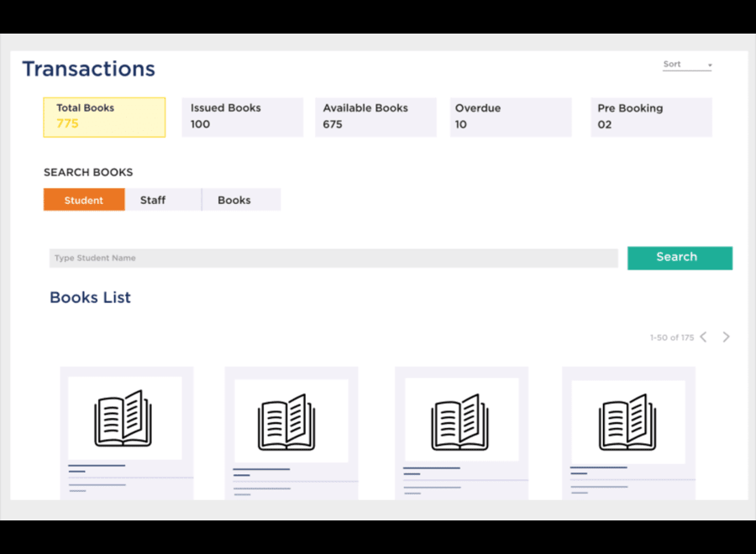Click the Type Student Name field
756x554 pixels.
tap(333, 258)
